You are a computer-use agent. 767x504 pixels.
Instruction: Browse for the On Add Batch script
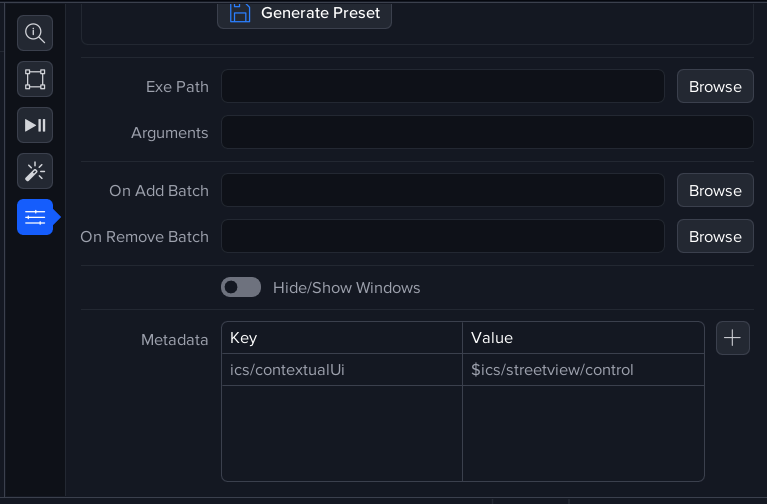coord(715,191)
